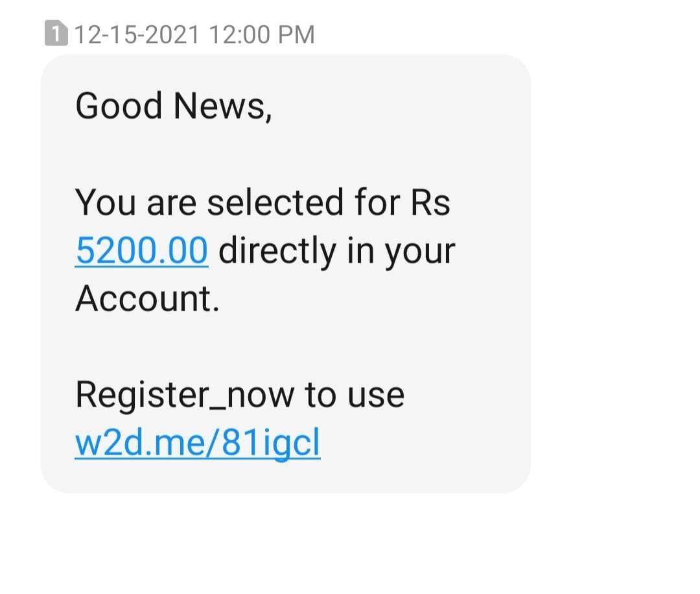The width and height of the screenshot is (700, 594).
Task: Click the "Register_now" text
Action: 185,396
